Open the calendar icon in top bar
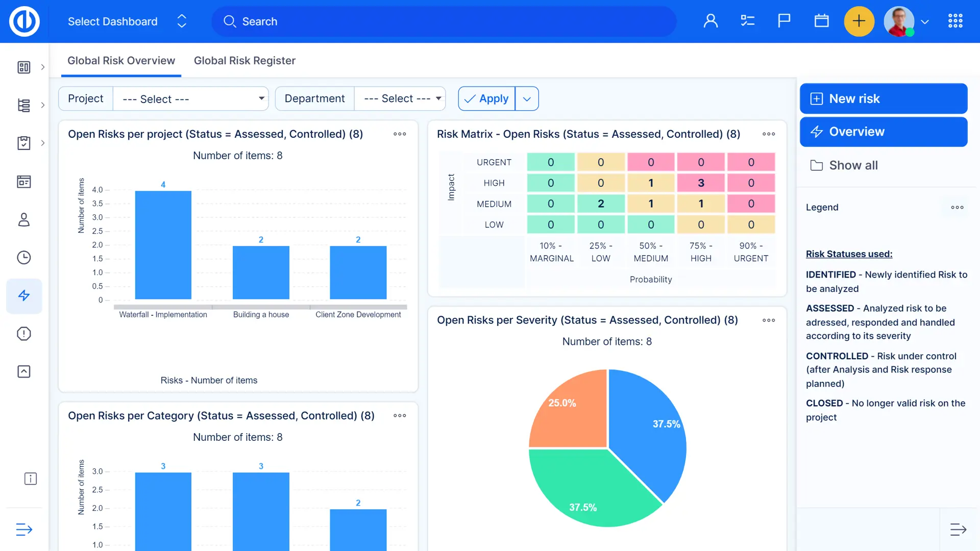This screenshot has height=551, width=980. [x=821, y=21]
